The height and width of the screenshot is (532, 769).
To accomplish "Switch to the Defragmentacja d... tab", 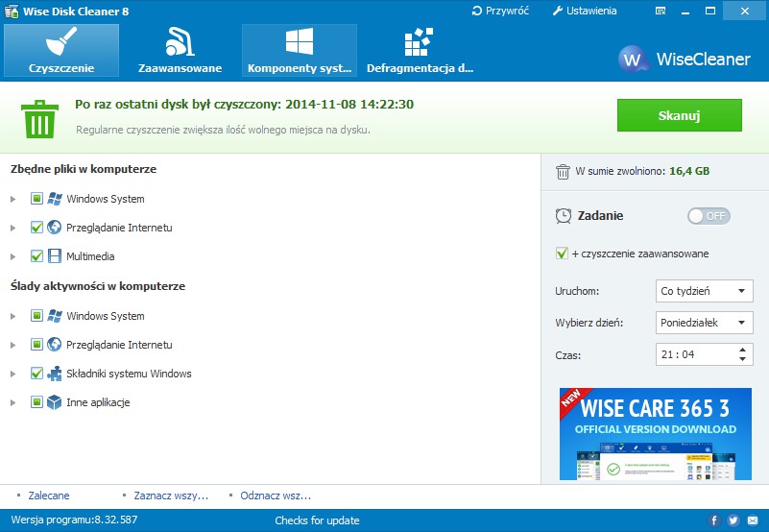I will (420, 50).
